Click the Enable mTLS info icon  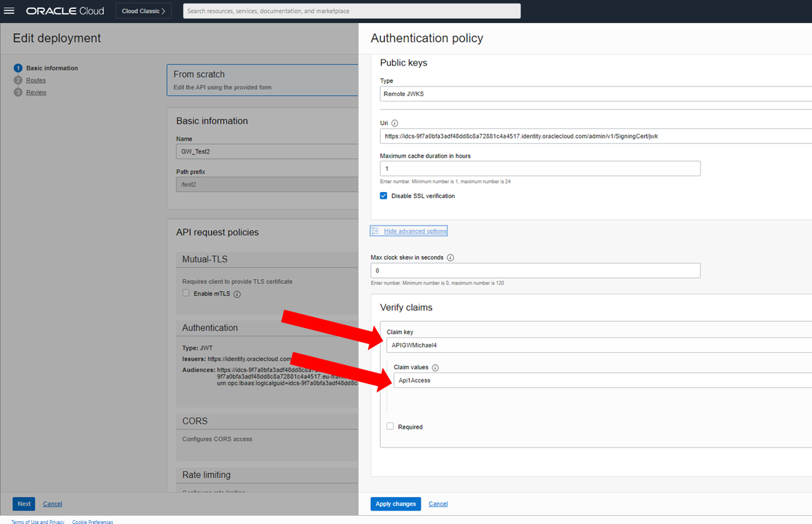coord(237,294)
